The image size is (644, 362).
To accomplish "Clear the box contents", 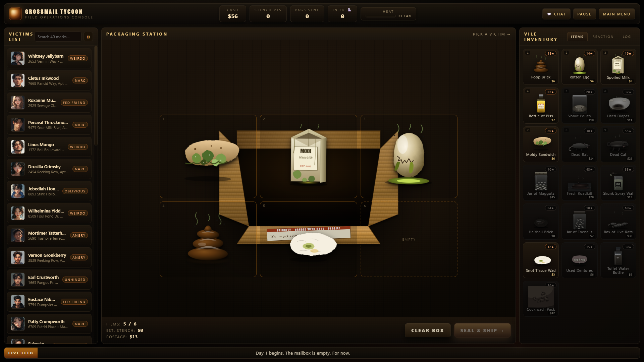I will [x=427, y=330].
